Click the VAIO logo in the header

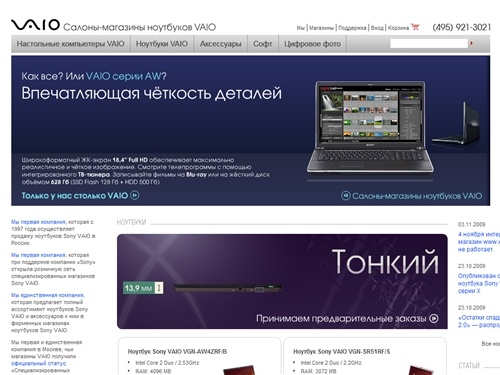click(x=35, y=25)
